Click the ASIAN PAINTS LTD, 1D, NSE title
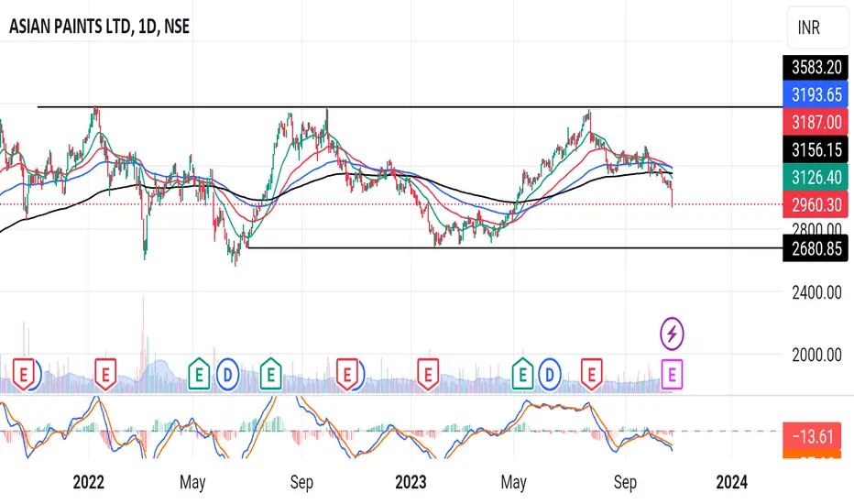Image resolution: width=854 pixels, height=504 pixels. pos(100,27)
